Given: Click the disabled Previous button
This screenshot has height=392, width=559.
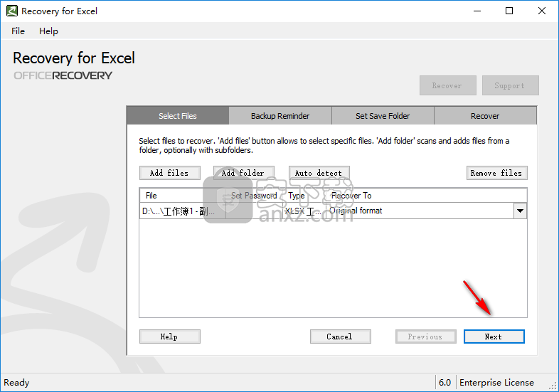Looking at the screenshot, I should click(x=426, y=337).
